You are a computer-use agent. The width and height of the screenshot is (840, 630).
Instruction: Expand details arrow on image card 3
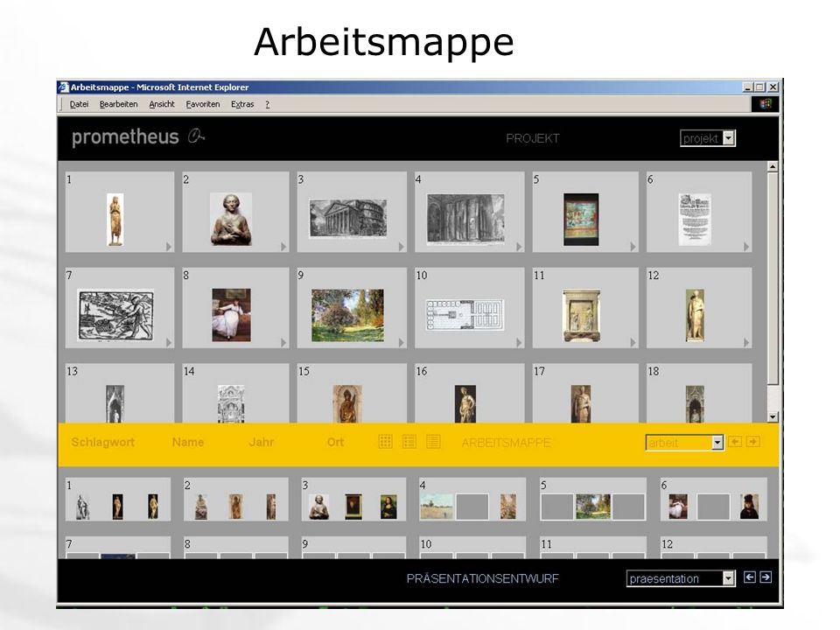coord(402,247)
